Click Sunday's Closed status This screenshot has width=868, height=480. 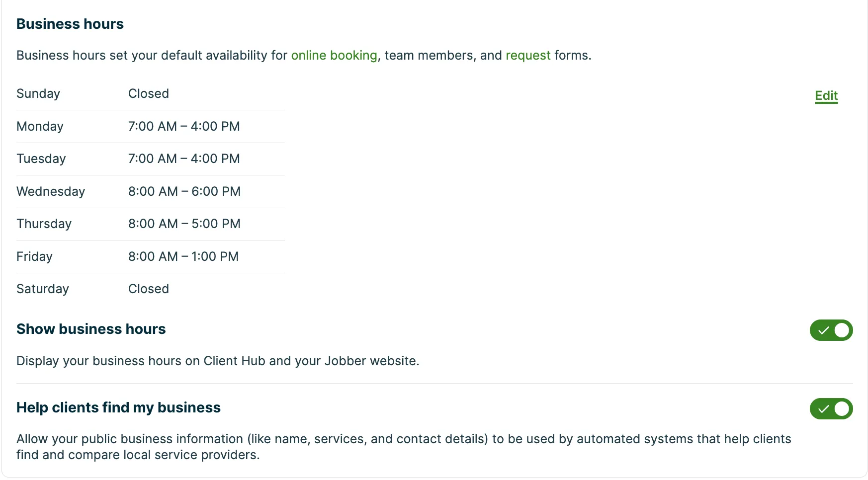[x=149, y=93]
